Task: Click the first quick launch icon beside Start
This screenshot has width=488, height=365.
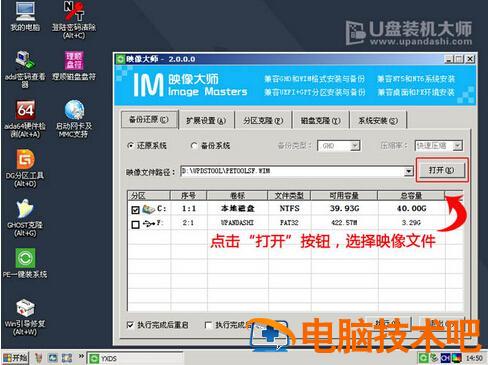Action: pyautogui.click(x=39, y=358)
